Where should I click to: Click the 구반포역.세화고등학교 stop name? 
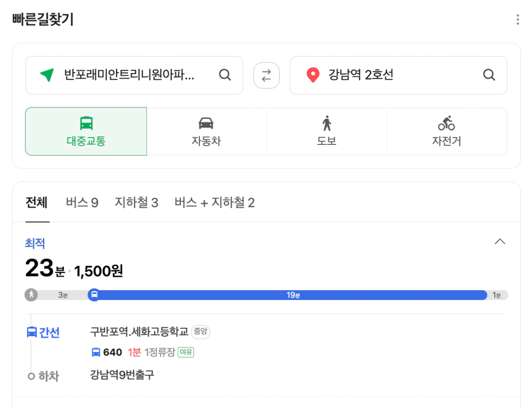click(x=139, y=332)
